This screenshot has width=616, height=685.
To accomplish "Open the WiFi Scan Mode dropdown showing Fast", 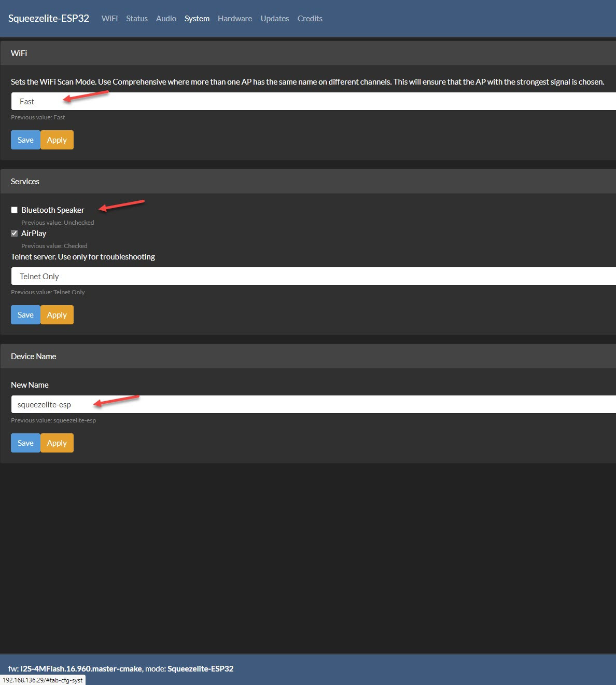I will click(x=313, y=101).
